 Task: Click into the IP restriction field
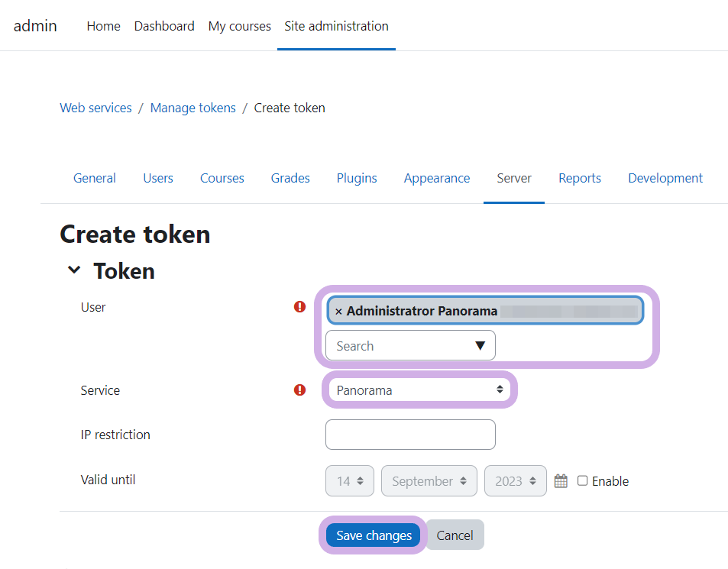click(410, 435)
